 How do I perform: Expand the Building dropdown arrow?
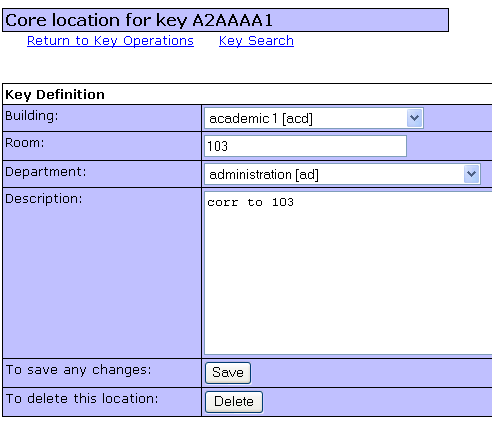(414, 118)
